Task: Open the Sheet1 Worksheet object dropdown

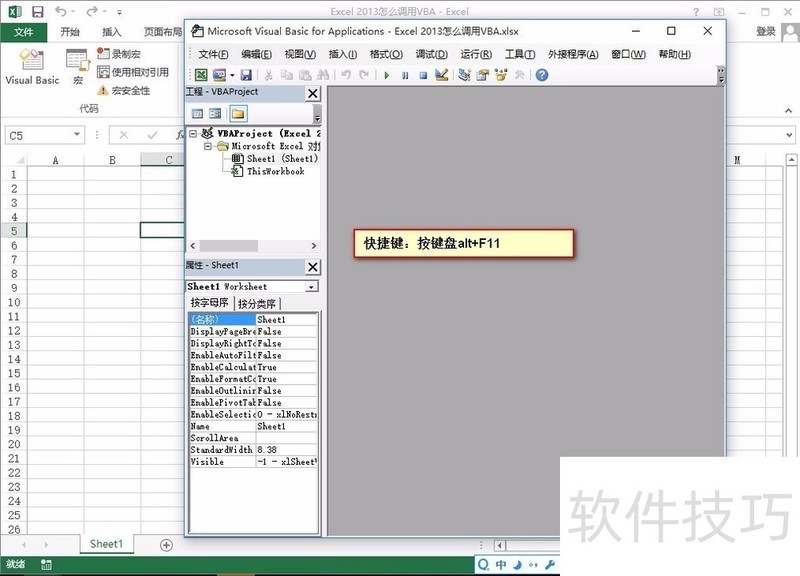Action: point(313,287)
